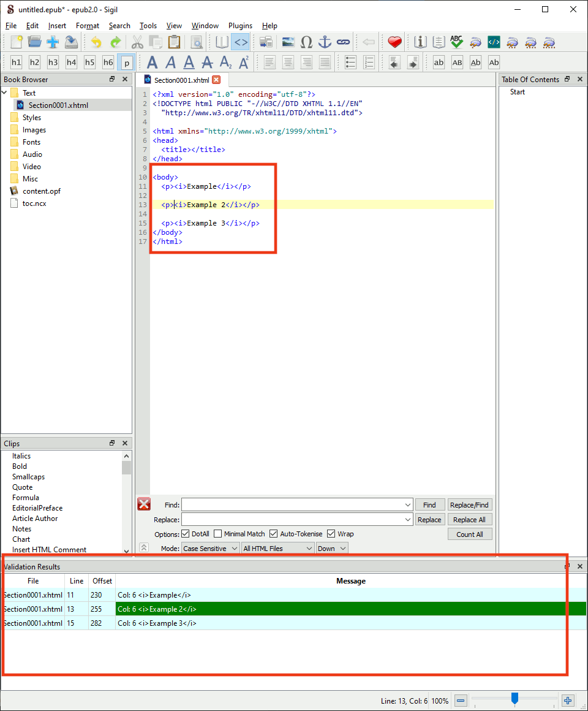The image size is (588, 711).
Task: Collapse the Find panel options chevron
Action: 143,548
